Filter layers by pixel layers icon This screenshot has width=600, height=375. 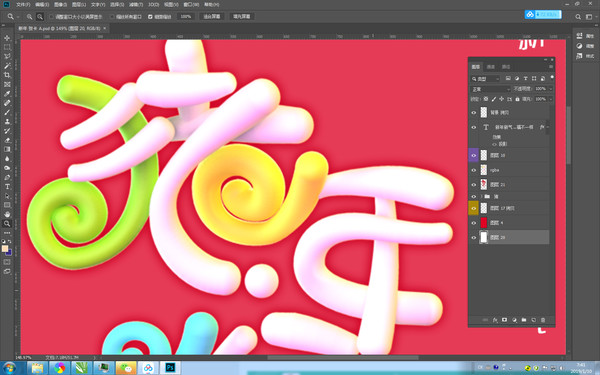point(508,78)
